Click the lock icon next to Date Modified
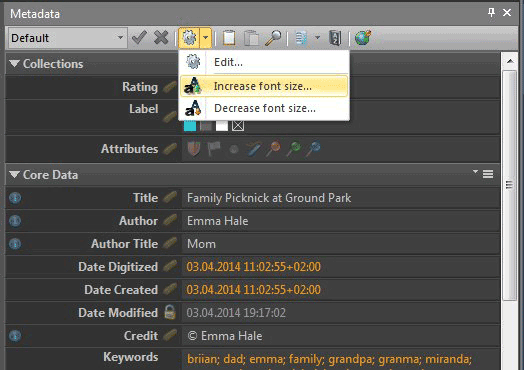This screenshot has height=370, width=524. coord(170,312)
